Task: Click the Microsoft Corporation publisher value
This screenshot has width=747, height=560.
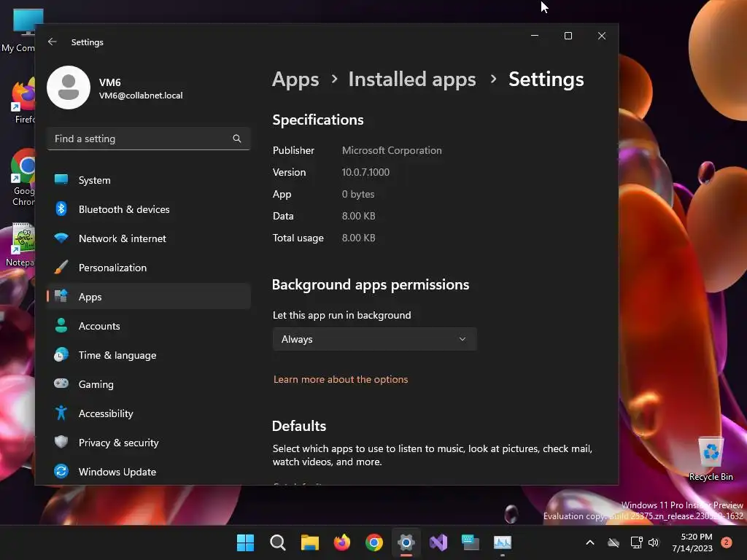Action: [392, 150]
